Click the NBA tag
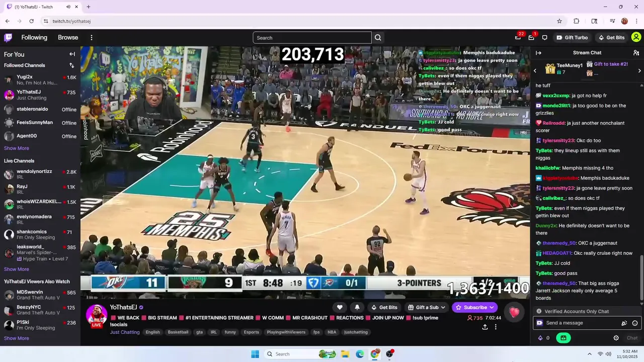The image size is (644, 362). pos(332,332)
